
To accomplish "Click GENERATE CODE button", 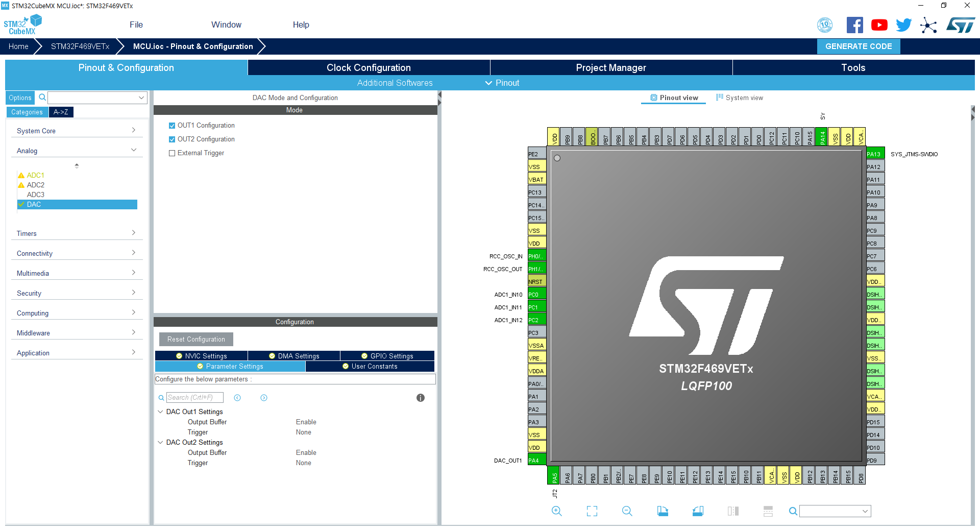I will (x=859, y=46).
